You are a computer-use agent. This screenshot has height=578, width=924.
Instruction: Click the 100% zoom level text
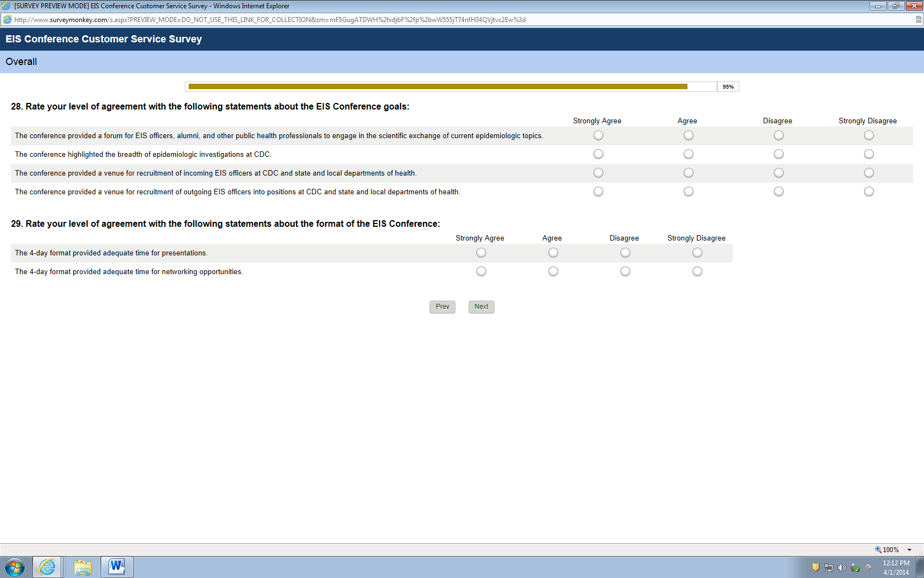tap(890, 549)
